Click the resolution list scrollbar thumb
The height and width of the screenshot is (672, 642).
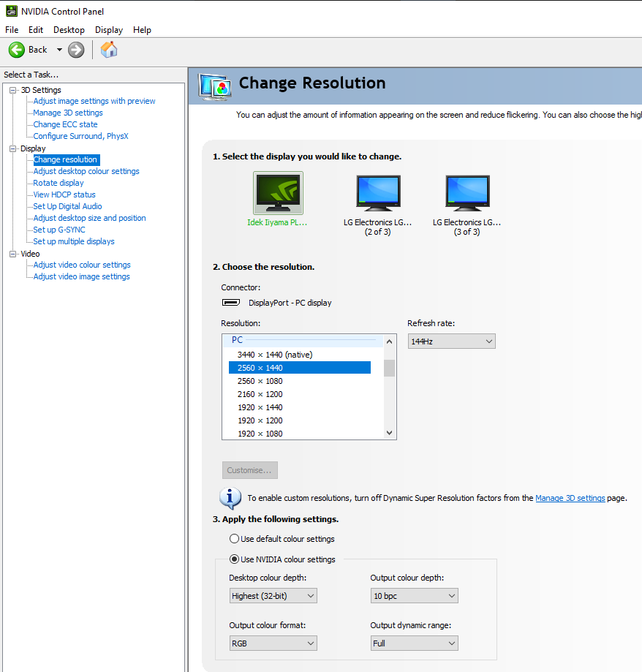click(x=389, y=368)
